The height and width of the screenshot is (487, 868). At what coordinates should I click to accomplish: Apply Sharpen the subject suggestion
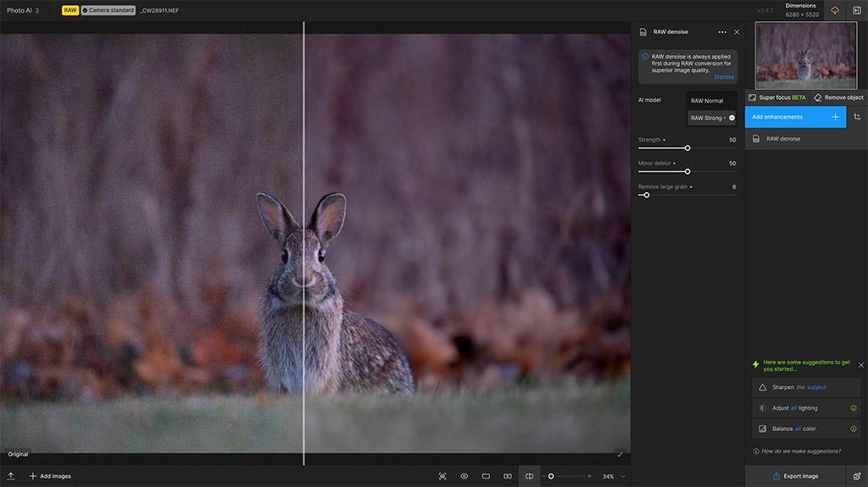[806, 387]
